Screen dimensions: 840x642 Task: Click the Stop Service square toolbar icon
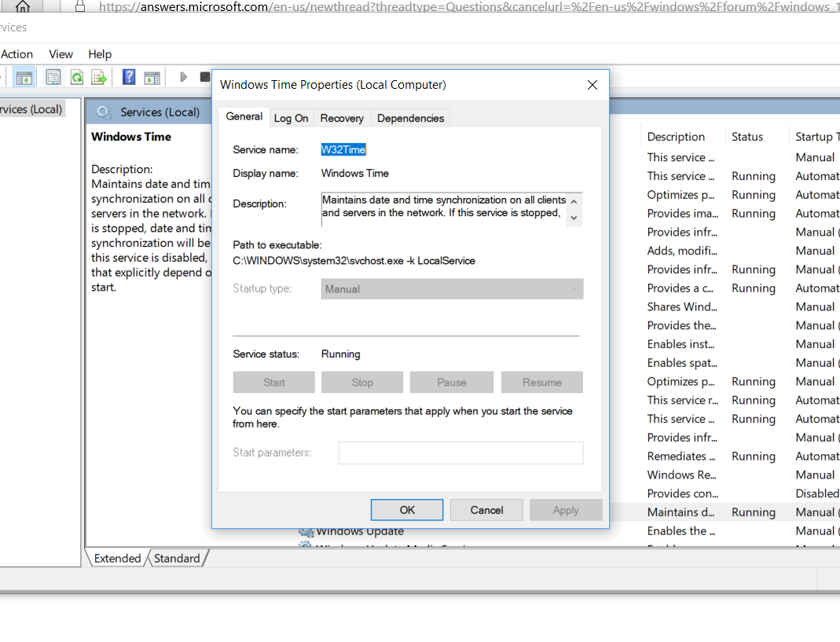pos(204,77)
